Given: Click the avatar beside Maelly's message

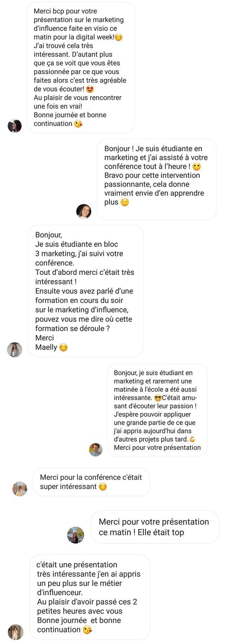Looking at the screenshot, I should tap(15, 350).
